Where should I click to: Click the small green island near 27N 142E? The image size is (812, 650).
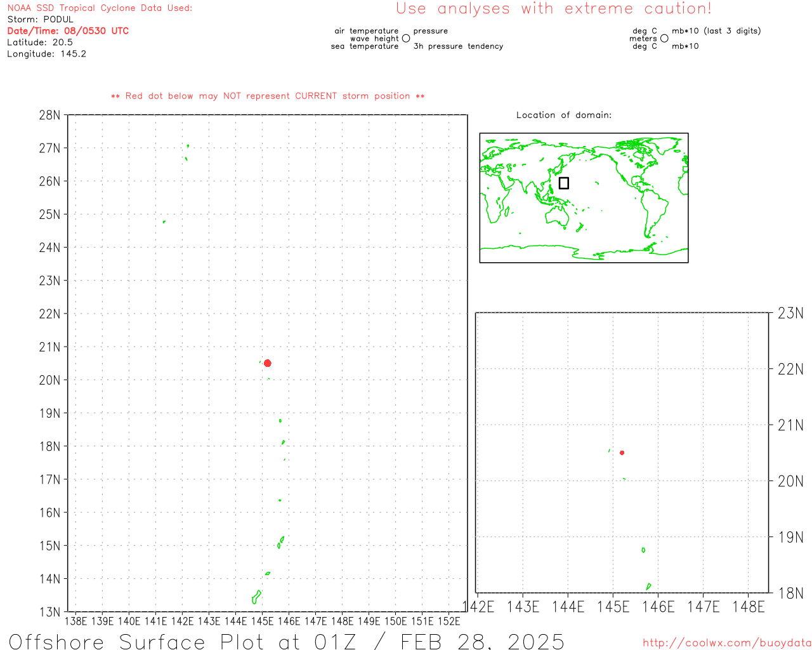point(188,145)
